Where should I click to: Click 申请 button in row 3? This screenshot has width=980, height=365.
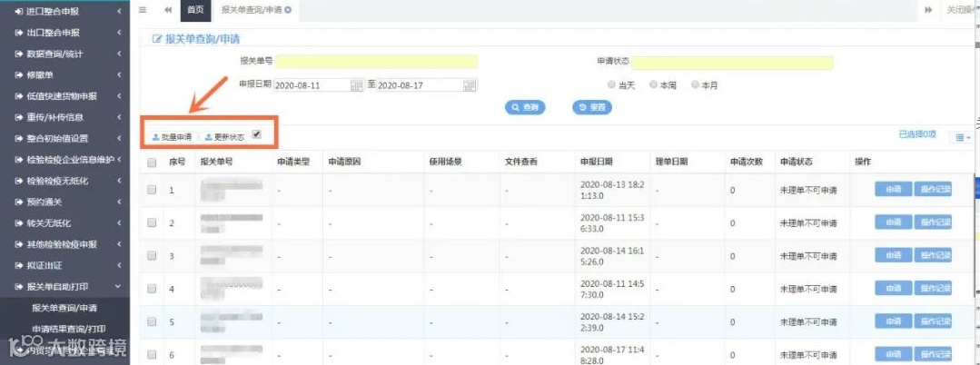click(893, 256)
